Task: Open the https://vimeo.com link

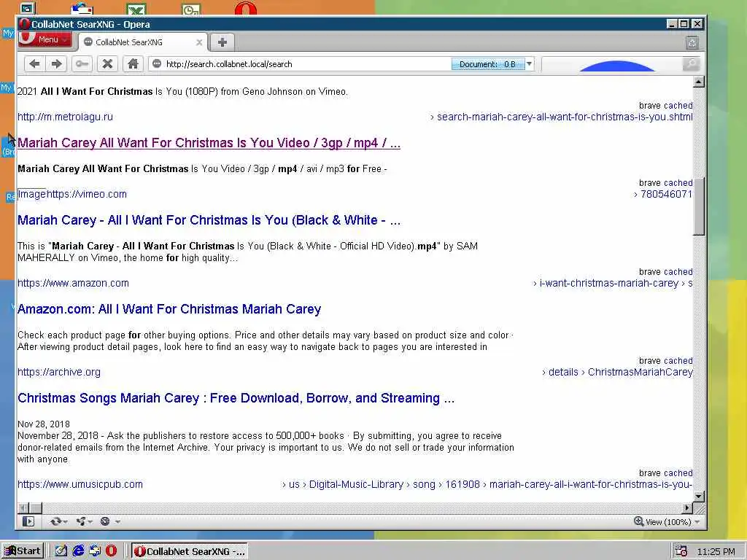Action: click(87, 194)
